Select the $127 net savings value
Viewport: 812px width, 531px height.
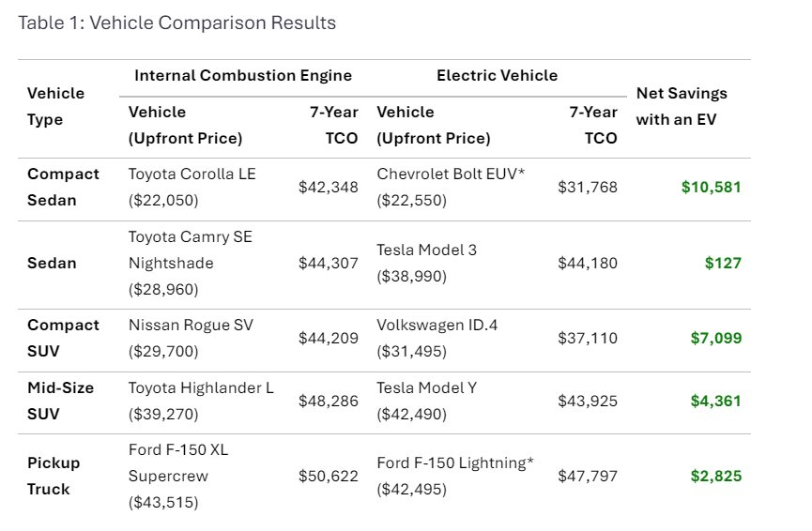tap(723, 263)
